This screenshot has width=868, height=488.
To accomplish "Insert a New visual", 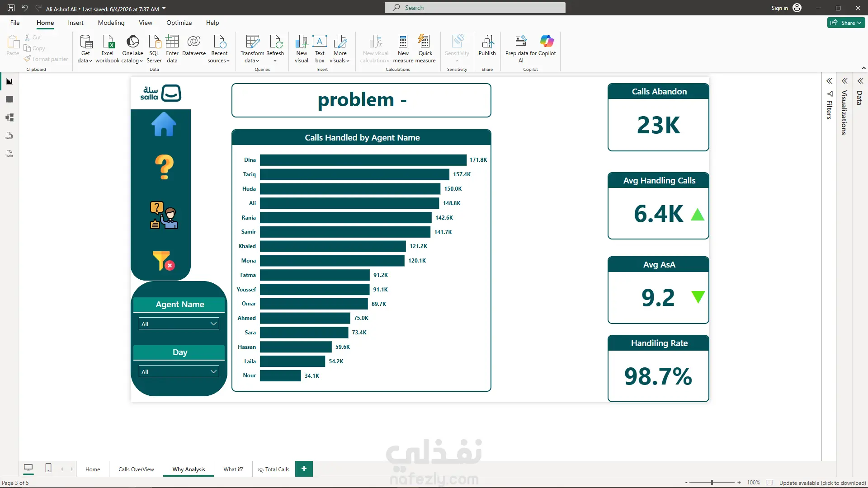I will tap(302, 48).
